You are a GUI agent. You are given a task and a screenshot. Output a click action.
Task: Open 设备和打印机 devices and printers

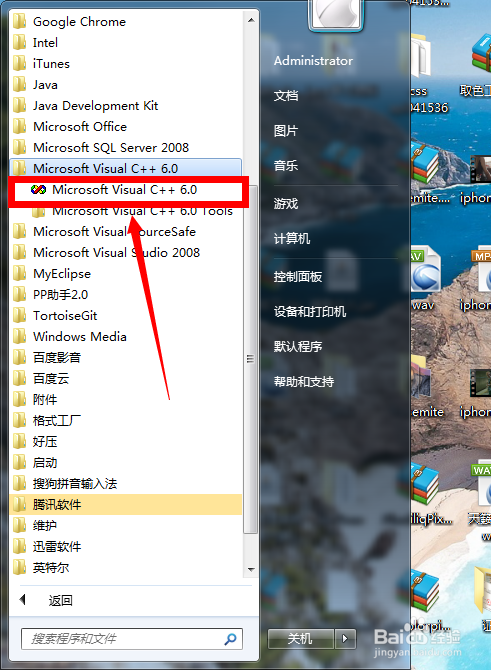(310, 311)
